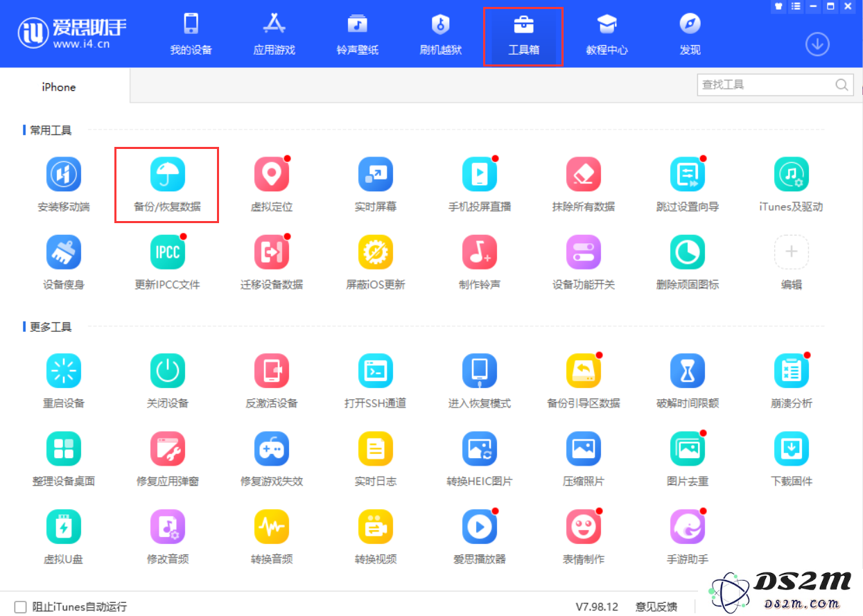Open the 安装移动端 tool
The image size is (863, 616).
pyautogui.click(x=64, y=175)
